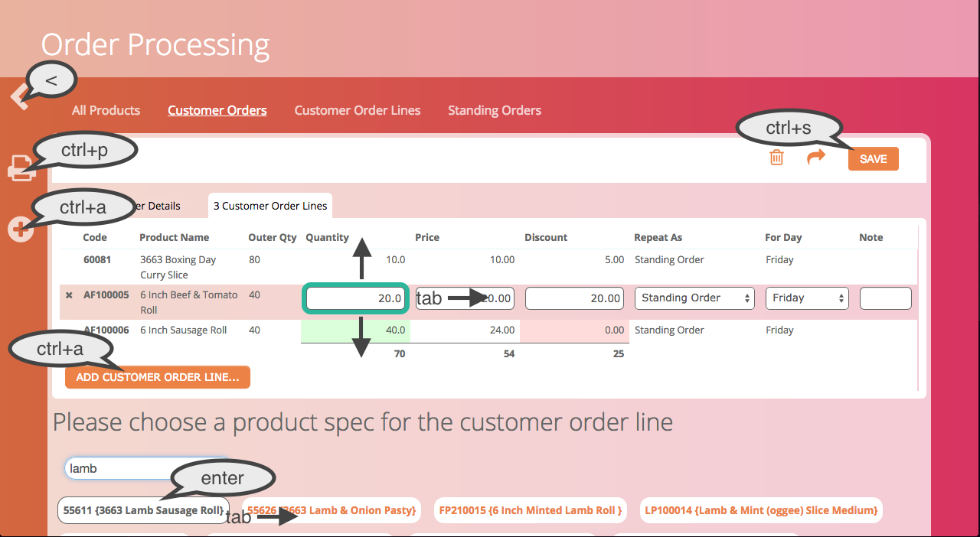The image size is (980, 537).
Task: Click the trash delete icon
Action: (x=776, y=158)
